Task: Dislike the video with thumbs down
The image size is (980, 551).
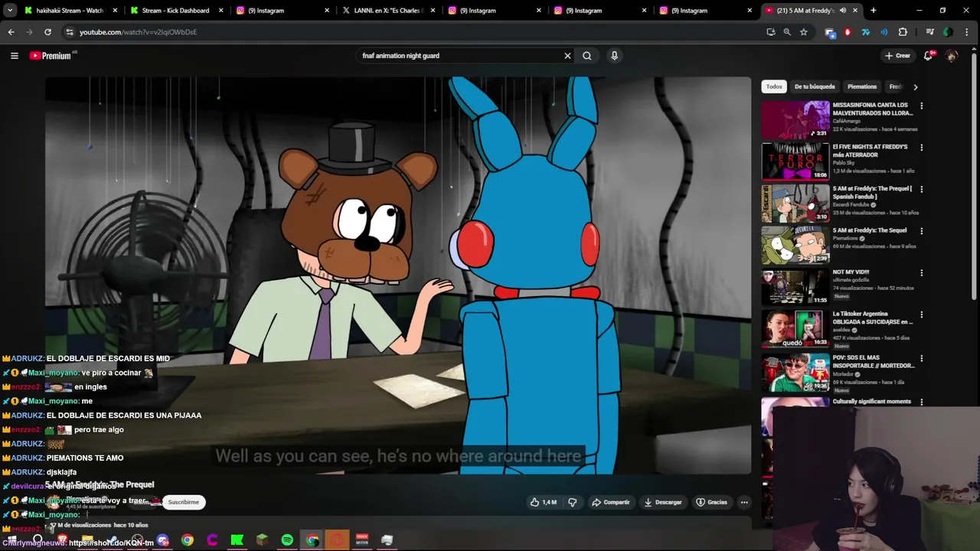Action: pyautogui.click(x=572, y=502)
